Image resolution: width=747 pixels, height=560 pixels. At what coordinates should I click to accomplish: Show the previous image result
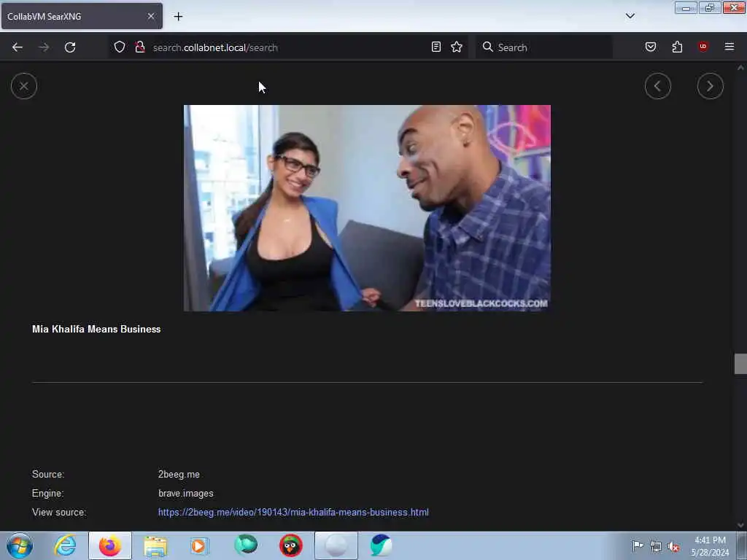click(x=657, y=86)
